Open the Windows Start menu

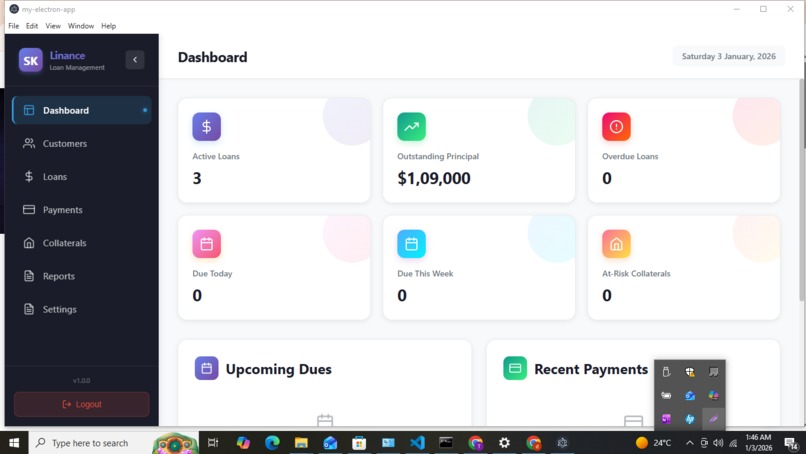click(x=14, y=443)
